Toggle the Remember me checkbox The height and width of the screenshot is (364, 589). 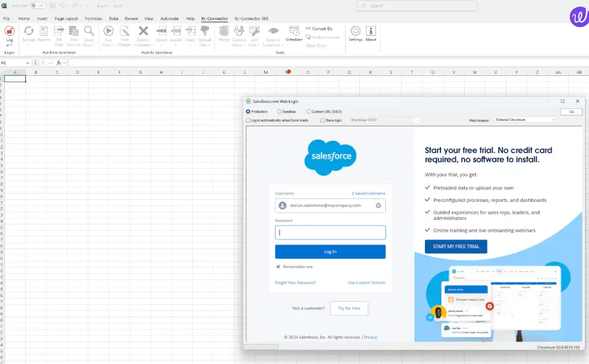279,267
